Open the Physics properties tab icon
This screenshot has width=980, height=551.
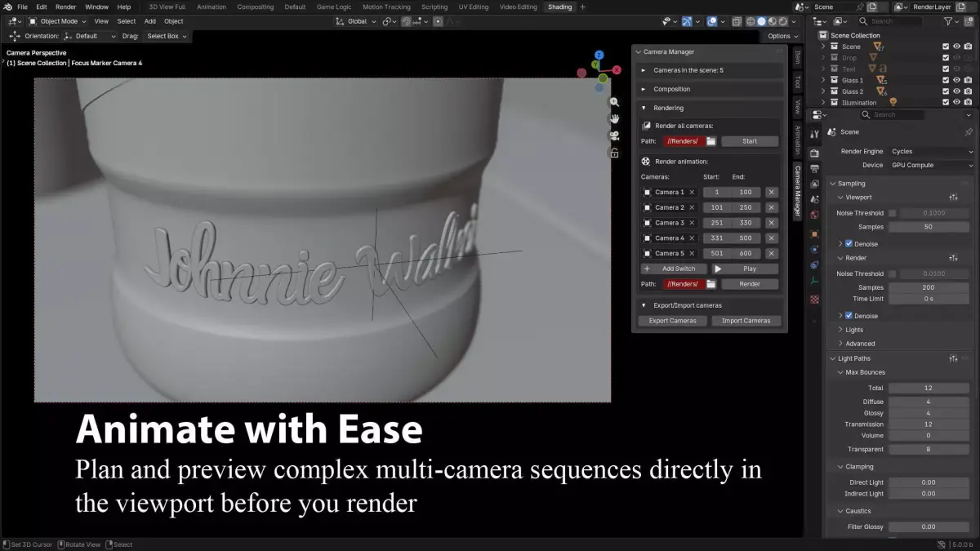point(814,250)
